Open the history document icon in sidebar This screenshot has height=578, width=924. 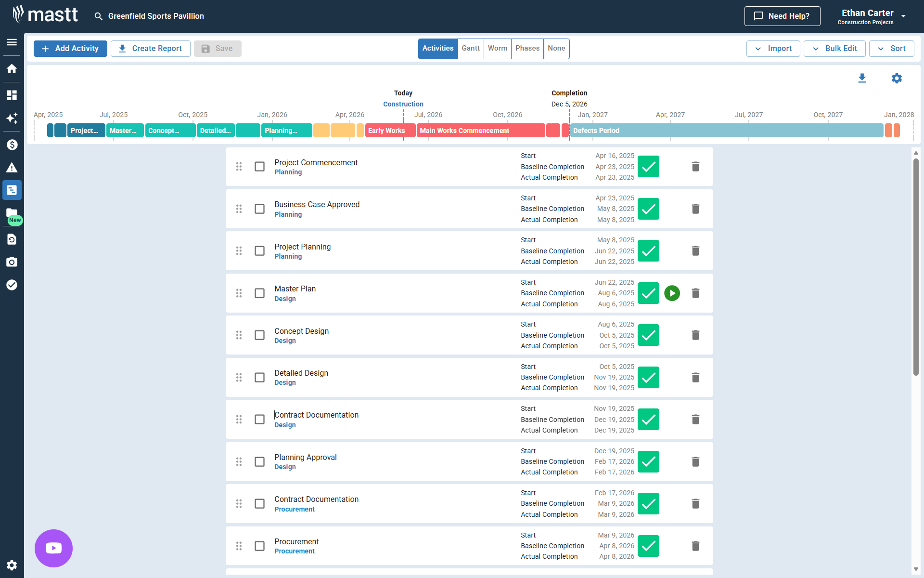click(12, 239)
